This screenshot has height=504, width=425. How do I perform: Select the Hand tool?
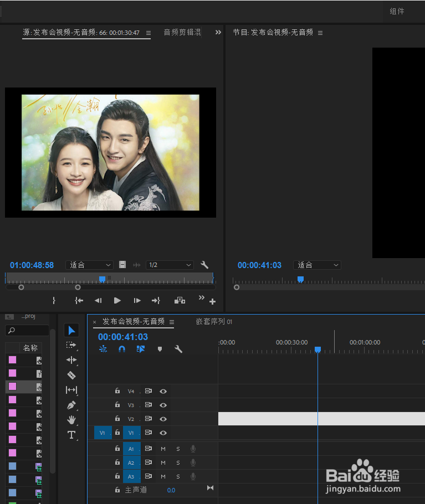pyautogui.click(x=71, y=420)
